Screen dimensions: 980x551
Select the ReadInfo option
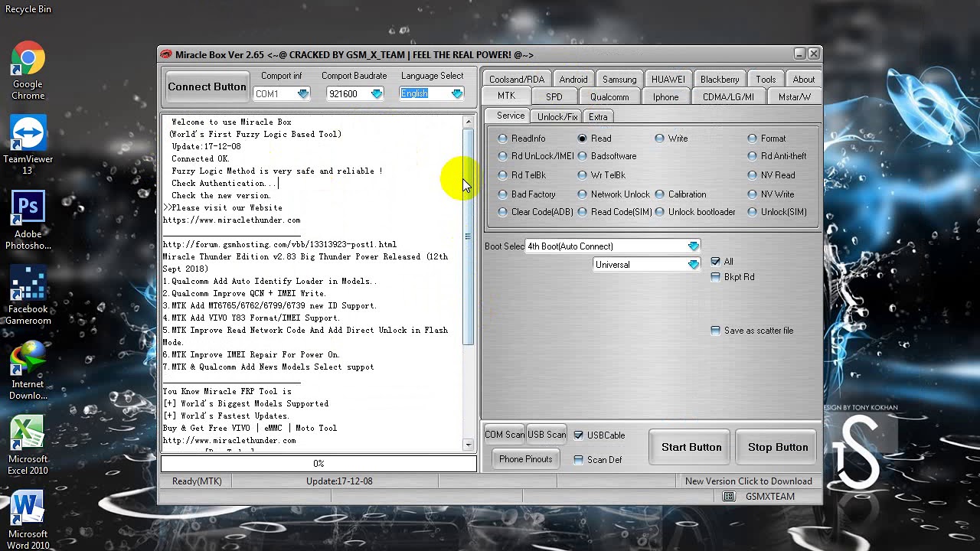pyautogui.click(x=522, y=139)
